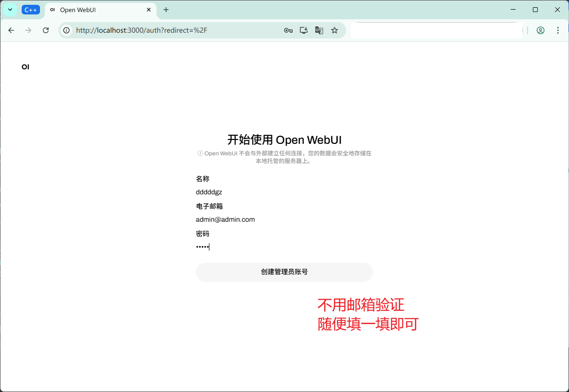This screenshot has height=392, width=569.
Task: Click the 开始使用 Open WebUI heading
Action: [284, 140]
